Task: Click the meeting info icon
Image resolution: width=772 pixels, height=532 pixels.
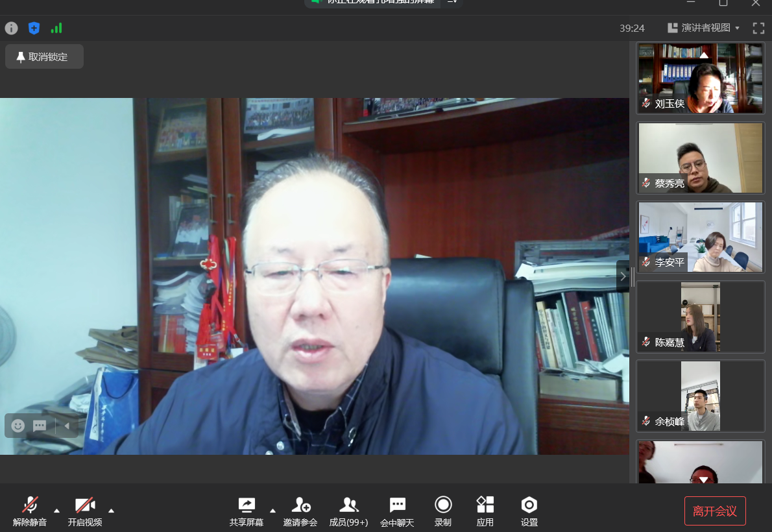Action: click(x=11, y=28)
